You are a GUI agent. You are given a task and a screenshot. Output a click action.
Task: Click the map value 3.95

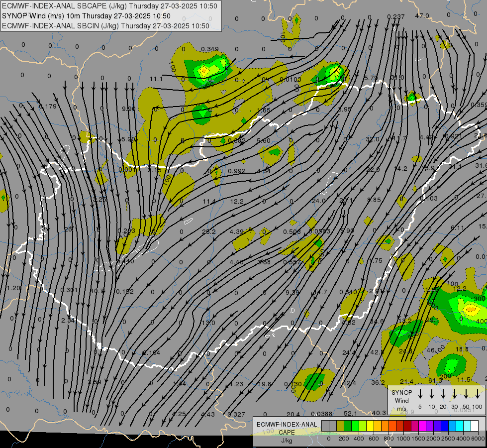click(345, 110)
